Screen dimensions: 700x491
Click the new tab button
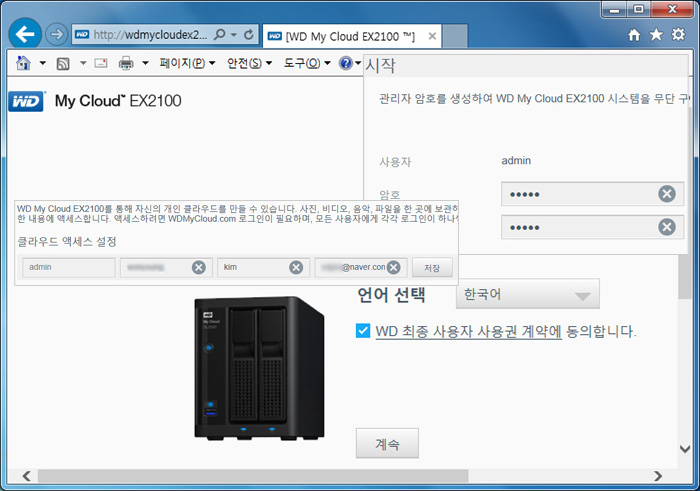pos(455,36)
